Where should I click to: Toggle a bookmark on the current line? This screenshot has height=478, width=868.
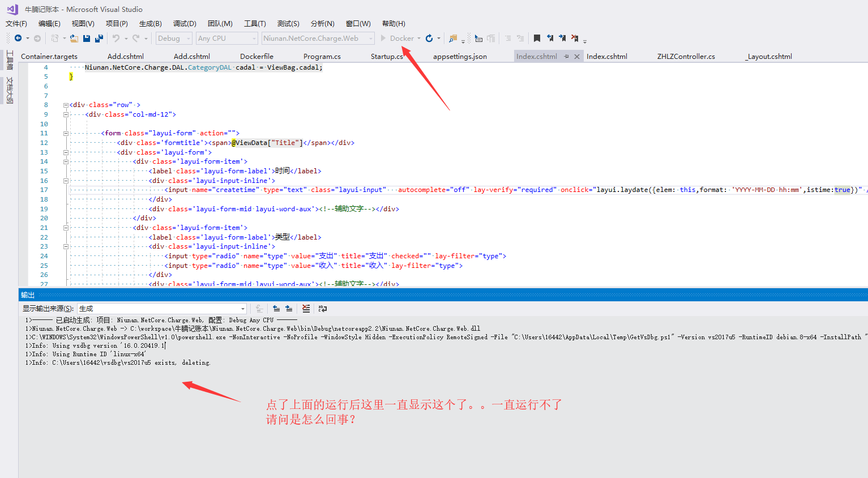(x=537, y=38)
